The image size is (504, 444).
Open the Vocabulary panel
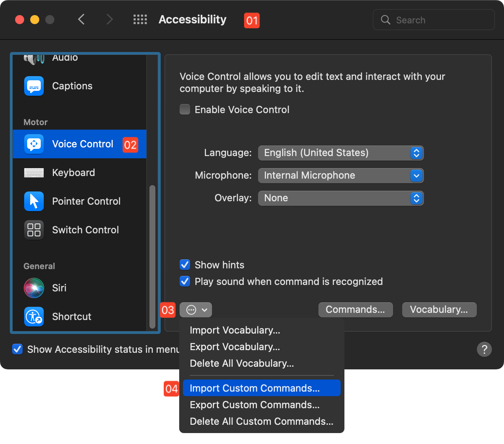click(x=439, y=309)
